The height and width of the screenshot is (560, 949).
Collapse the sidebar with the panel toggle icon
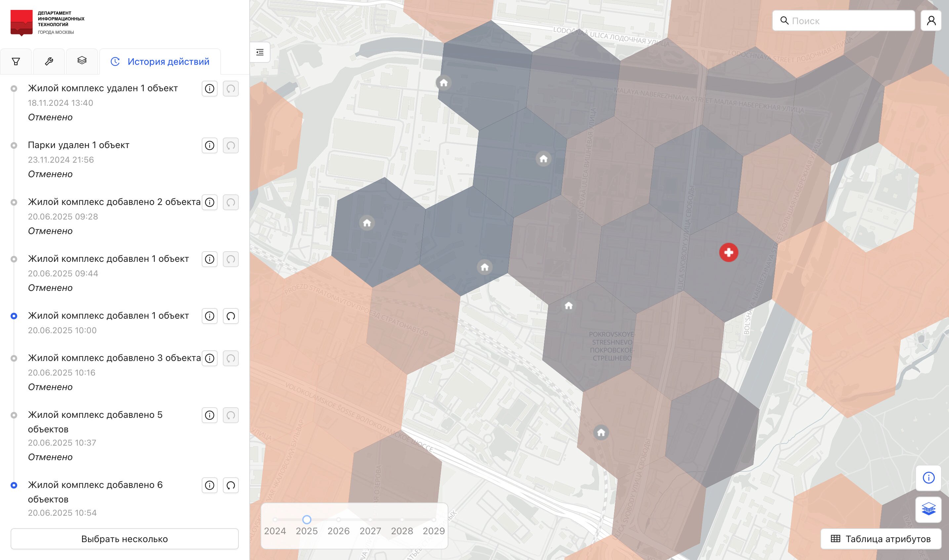(260, 53)
